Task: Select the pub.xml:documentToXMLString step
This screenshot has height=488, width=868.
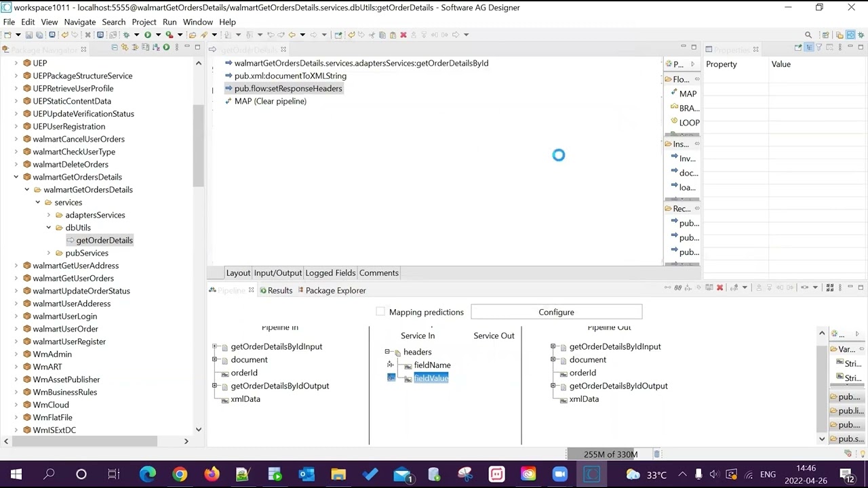Action: [x=290, y=76]
